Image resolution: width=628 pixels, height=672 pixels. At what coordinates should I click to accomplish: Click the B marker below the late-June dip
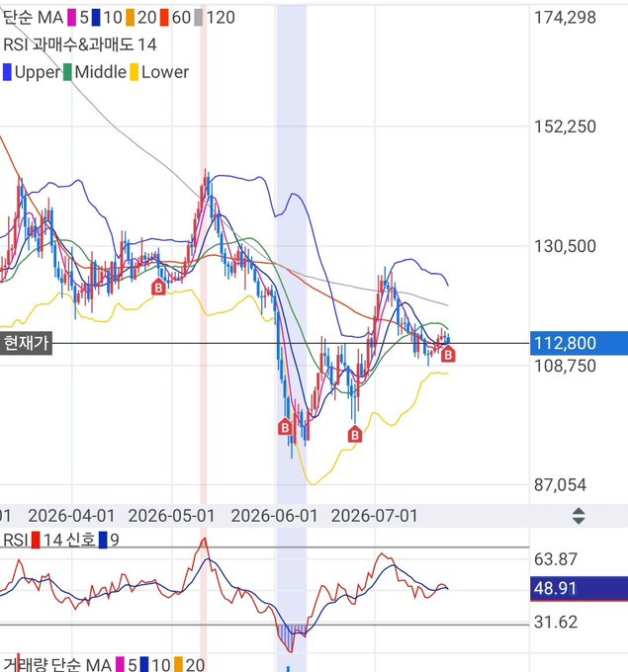pyautogui.click(x=355, y=435)
